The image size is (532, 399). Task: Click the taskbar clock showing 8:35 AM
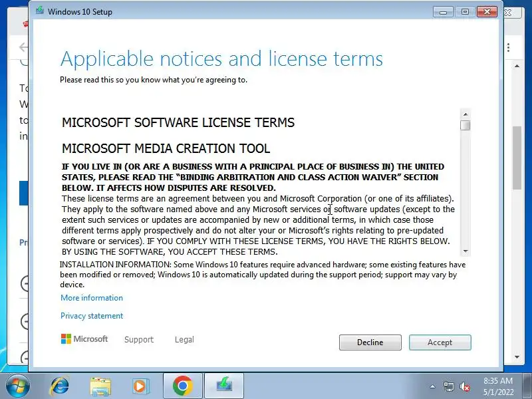coord(498,386)
